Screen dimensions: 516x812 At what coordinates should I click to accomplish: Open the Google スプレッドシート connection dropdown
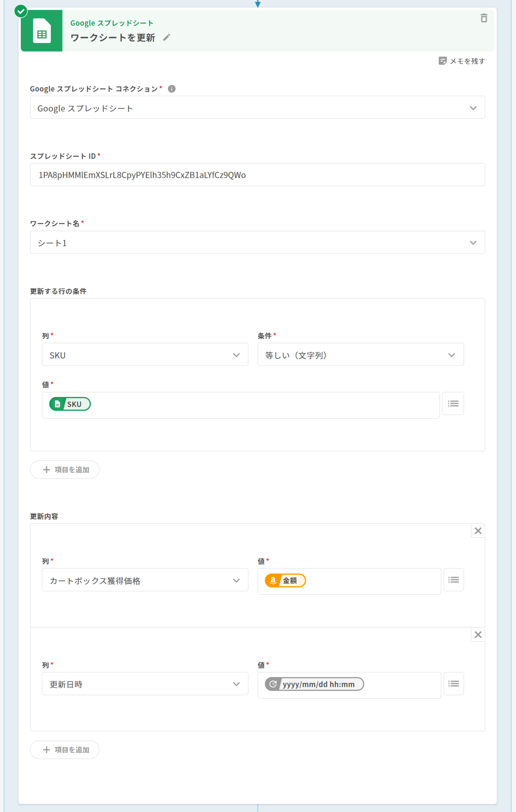coord(257,108)
